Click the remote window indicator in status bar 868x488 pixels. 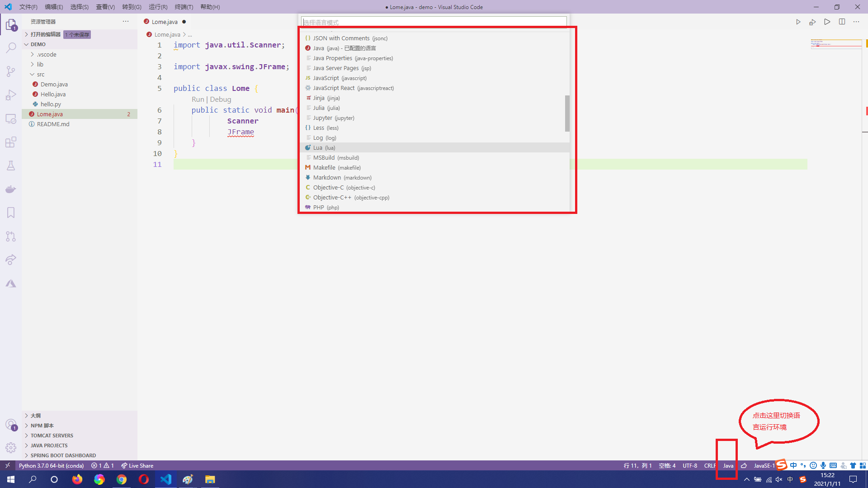7,465
